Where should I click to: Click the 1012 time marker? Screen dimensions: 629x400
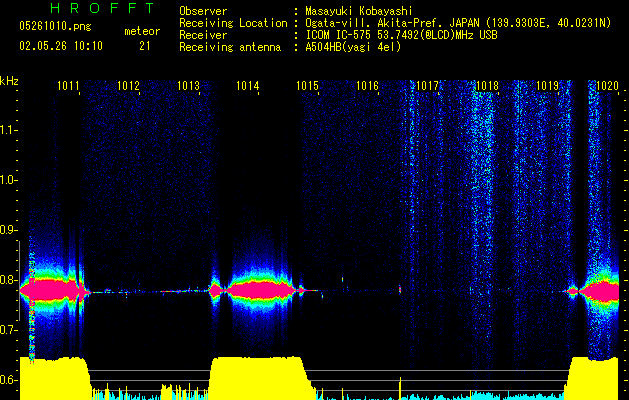point(128,85)
